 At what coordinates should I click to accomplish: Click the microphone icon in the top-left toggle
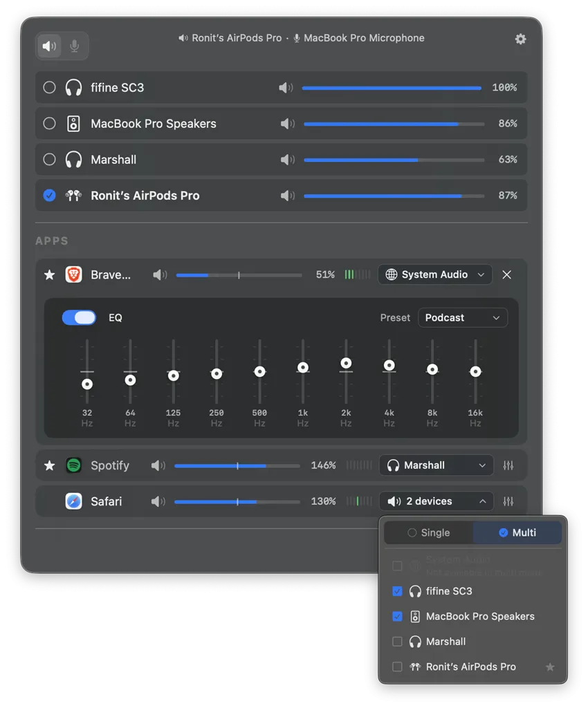[x=75, y=45]
